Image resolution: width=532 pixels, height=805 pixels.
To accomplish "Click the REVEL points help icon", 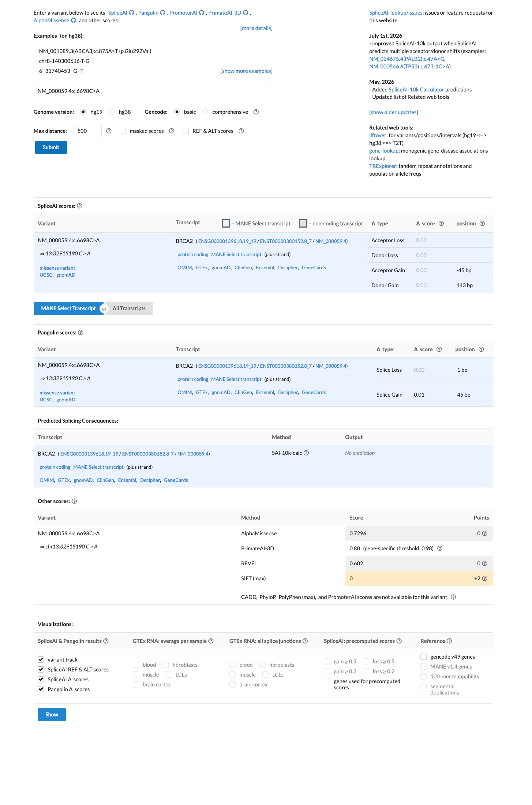I will click(x=485, y=563).
